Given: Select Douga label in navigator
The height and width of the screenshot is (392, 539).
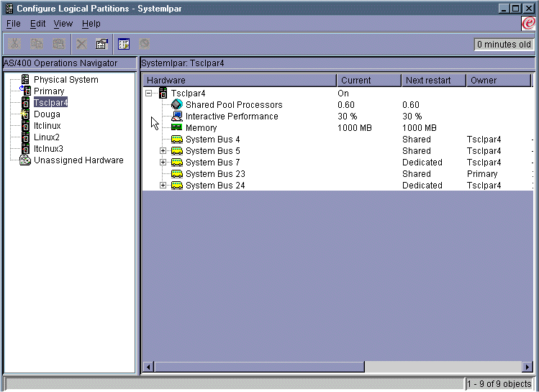Looking at the screenshot, I should (47, 114).
